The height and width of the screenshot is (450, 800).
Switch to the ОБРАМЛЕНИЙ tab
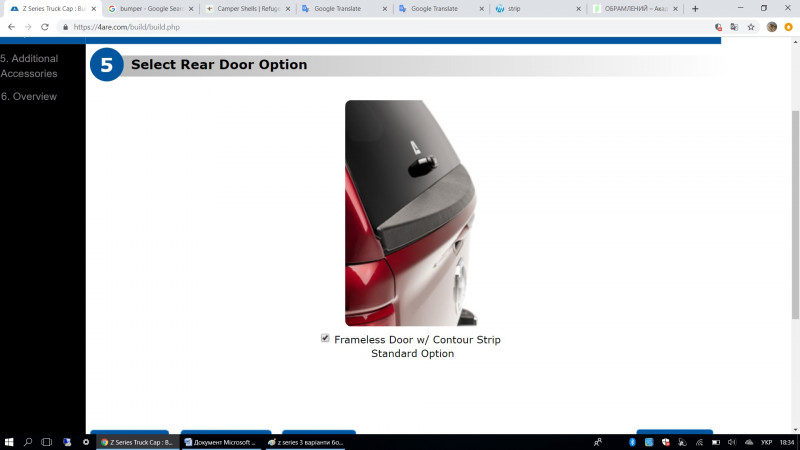[635, 9]
